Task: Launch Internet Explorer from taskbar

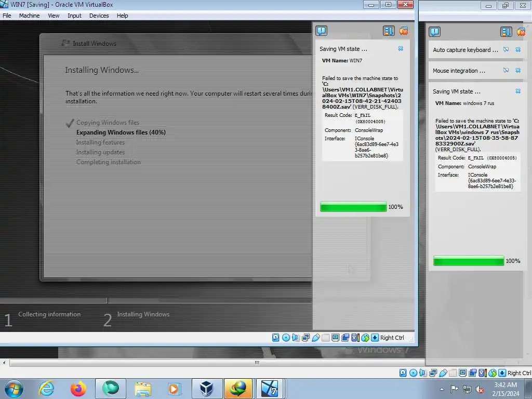Action: coord(46,389)
